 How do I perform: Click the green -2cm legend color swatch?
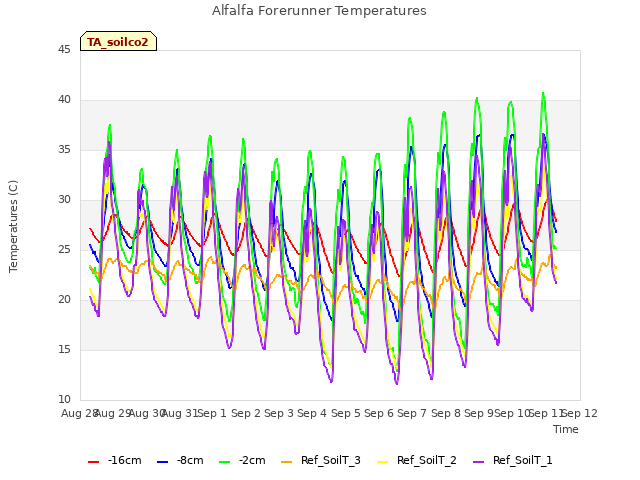tap(224, 462)
